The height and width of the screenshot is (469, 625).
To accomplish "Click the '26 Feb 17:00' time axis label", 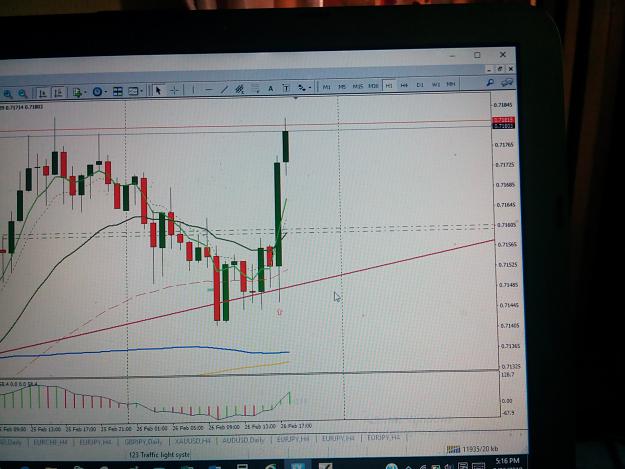I will pos(296,426).
